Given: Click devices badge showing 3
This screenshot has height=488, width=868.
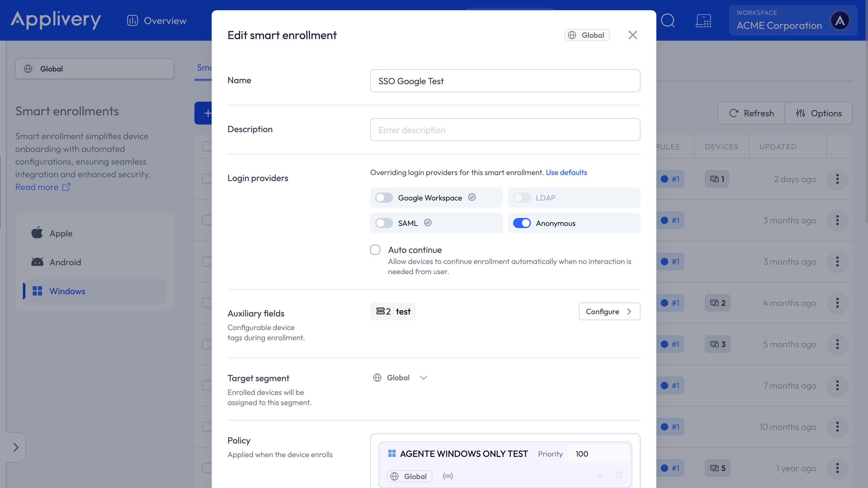Looking at the screenshot, I should click(x=717, y=344).
